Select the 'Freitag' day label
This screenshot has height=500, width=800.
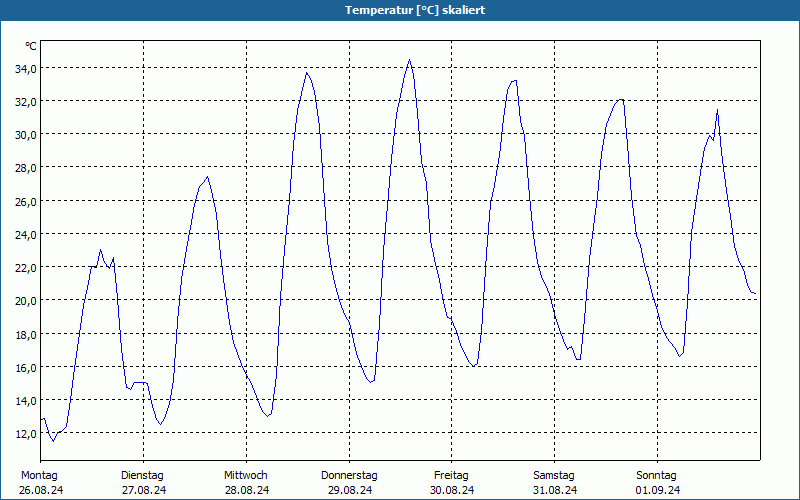(x=451, y=476)
